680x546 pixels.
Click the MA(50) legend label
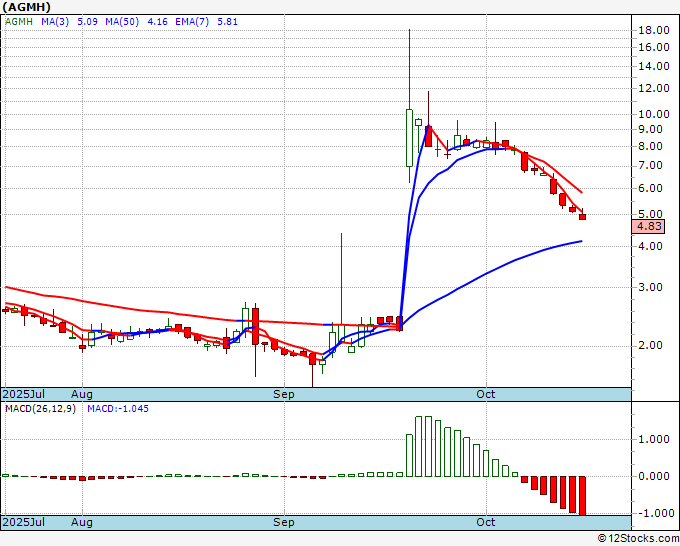(122, 22)
